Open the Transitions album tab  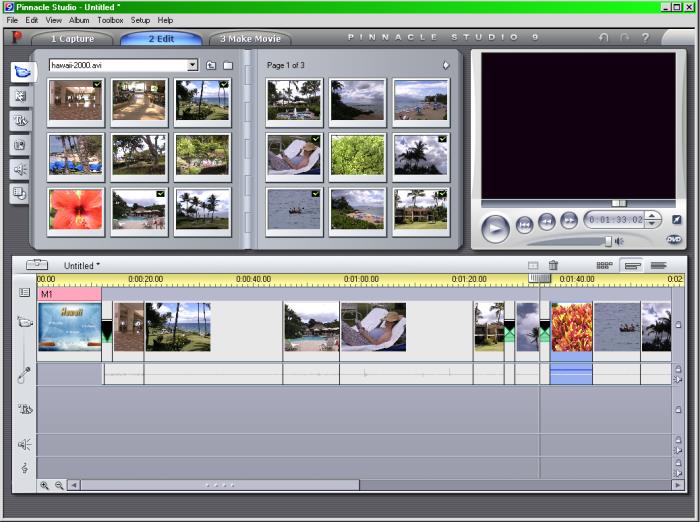(21, 96)
